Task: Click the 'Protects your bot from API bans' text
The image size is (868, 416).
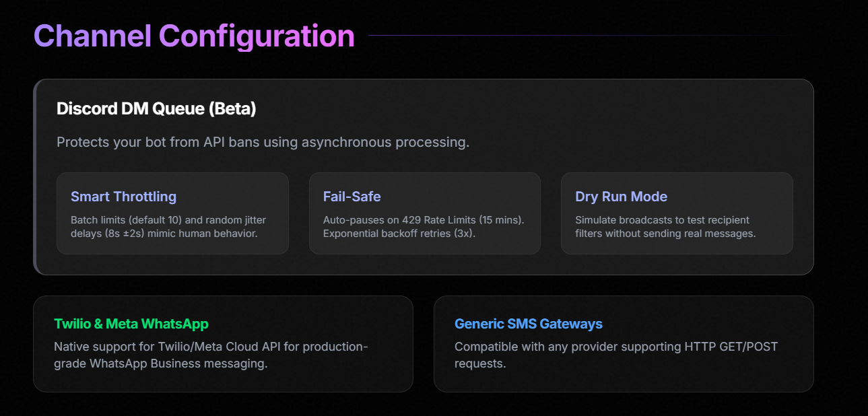Action: 263,142
